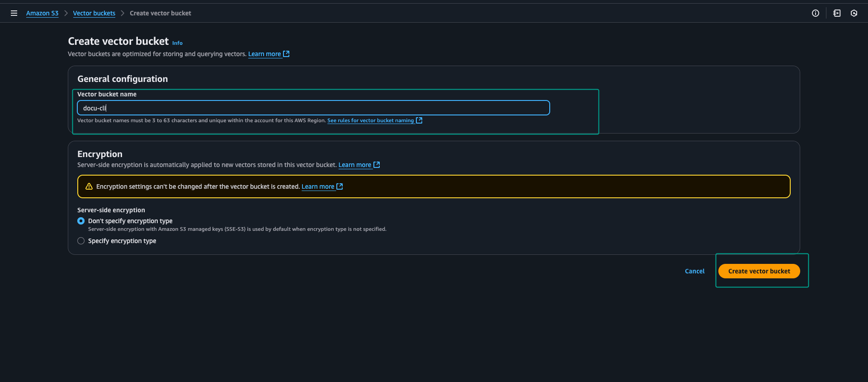Go to Amazon S3 breadcrumb
The width and height of the screenshot is (868, 382).
click(42, 13)
